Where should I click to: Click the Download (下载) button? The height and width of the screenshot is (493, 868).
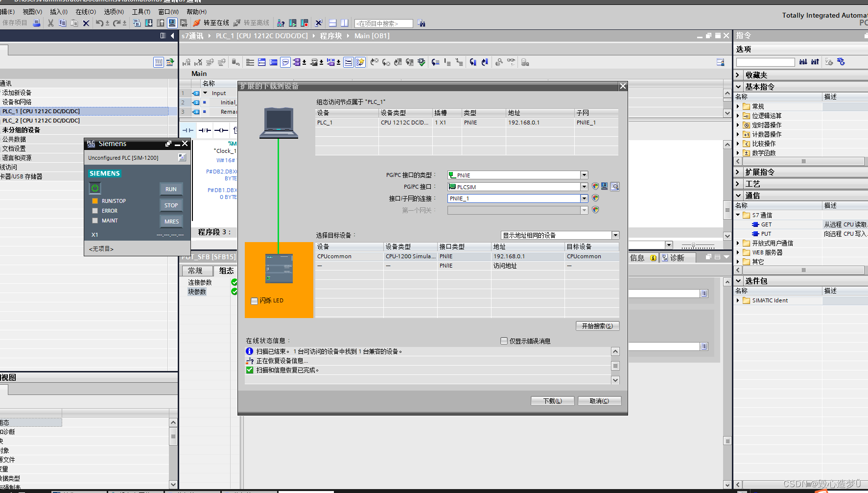click(x=553, y=401)
